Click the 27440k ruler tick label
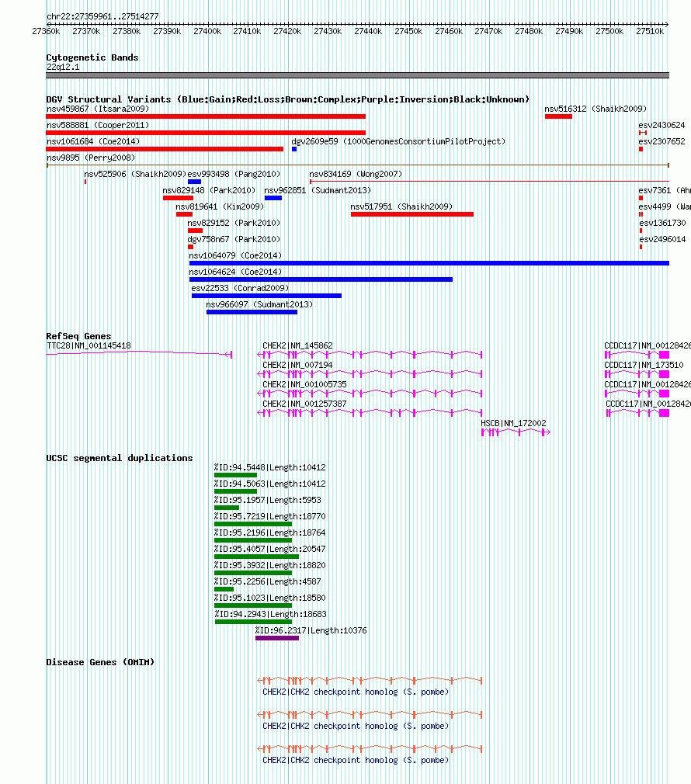Screen dimensions: 691x784 (x=368, y=31)
